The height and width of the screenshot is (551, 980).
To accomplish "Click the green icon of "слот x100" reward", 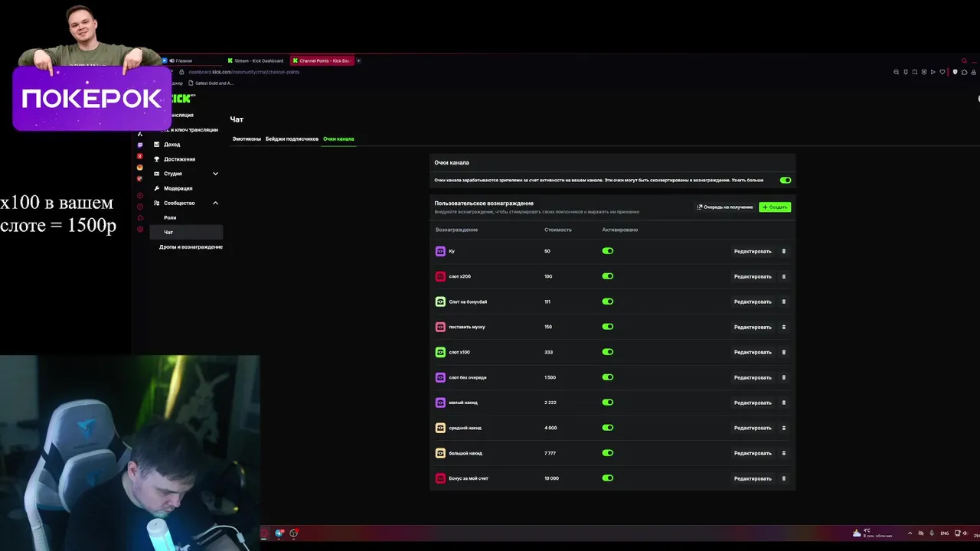I will click(440, 352).
